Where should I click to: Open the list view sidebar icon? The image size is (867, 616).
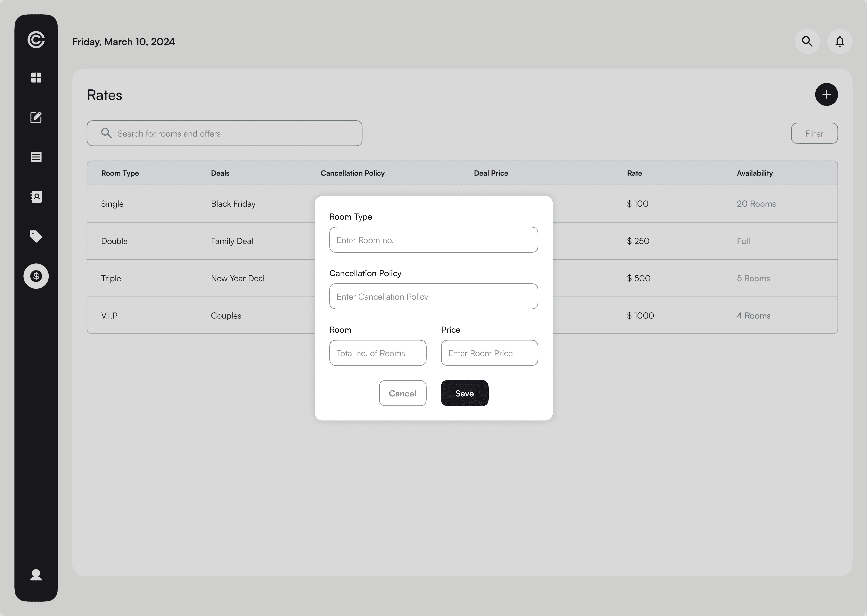pyautogui.click(x=36, y=157)
